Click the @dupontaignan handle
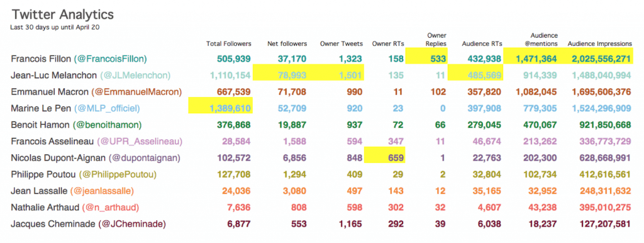This screenshot has height=243, width=644. 145,158
